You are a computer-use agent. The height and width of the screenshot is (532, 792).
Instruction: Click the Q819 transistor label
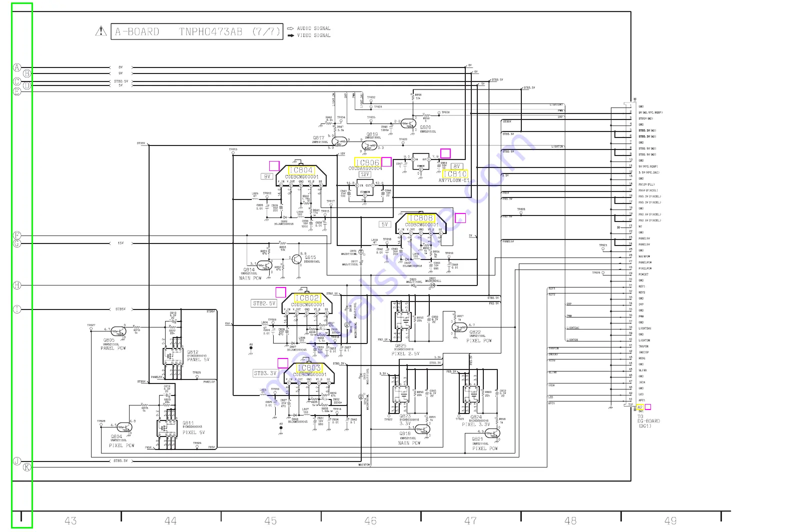point(372,134)
